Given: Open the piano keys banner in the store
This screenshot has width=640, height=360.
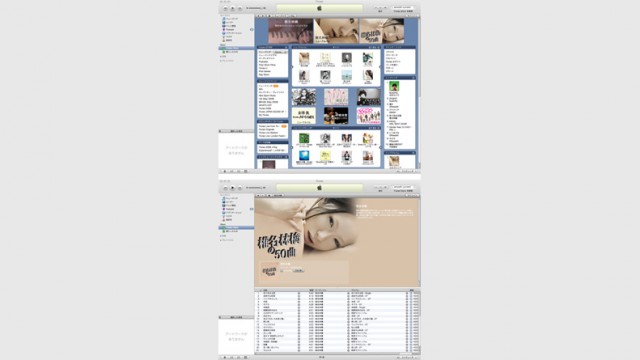Looking at the screenshot, I should (291, 31).
